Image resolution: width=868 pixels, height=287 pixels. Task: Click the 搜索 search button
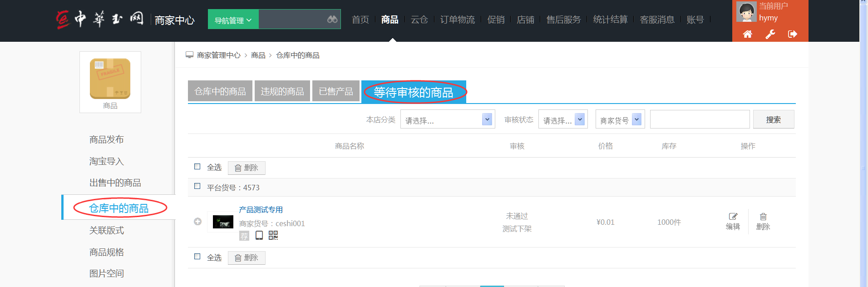(774, 119)
